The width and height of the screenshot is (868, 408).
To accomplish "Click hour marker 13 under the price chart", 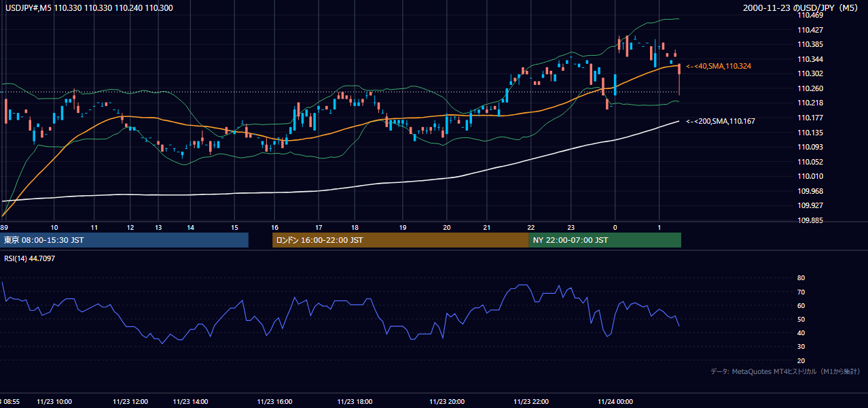I will click(x=158, y=228).
